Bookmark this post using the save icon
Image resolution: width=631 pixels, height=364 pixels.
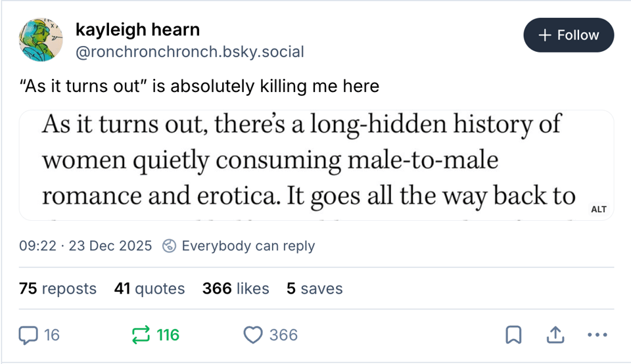[x=513, y=335]
